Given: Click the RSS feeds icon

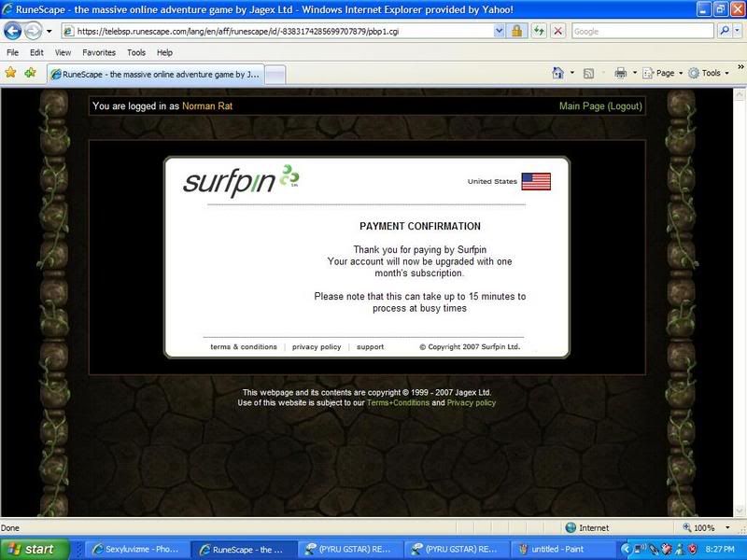Looking at the screenshot, I should [589, 74].
